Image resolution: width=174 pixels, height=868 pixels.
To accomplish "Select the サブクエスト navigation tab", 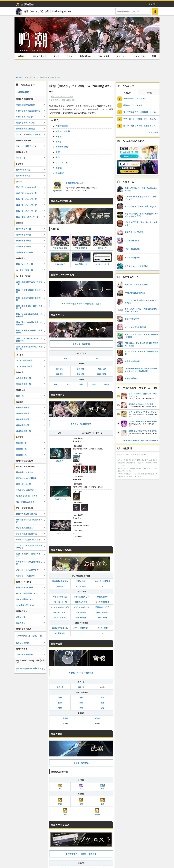I will point(139,56).
